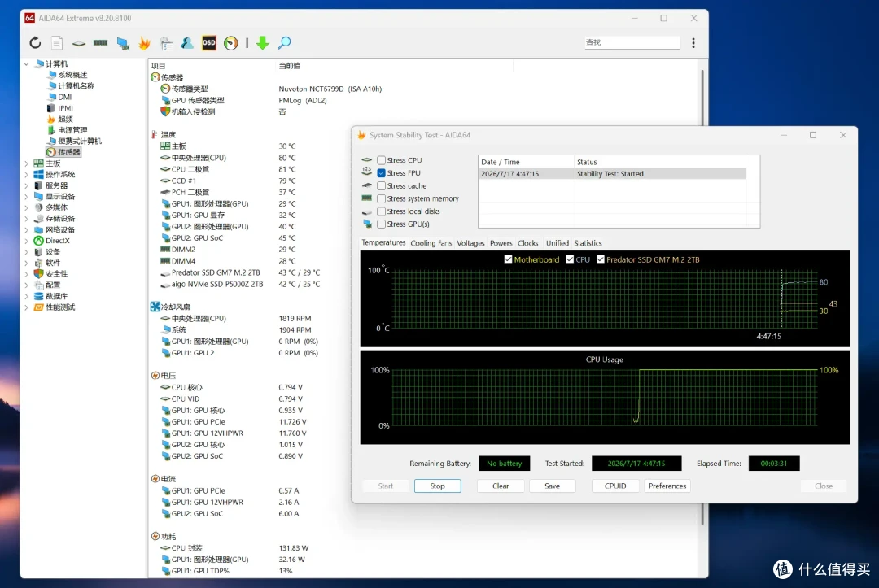Open the OSD panel toolbar icon
The height and width of the screenshot is (588, 879).
tap(208, 42)
